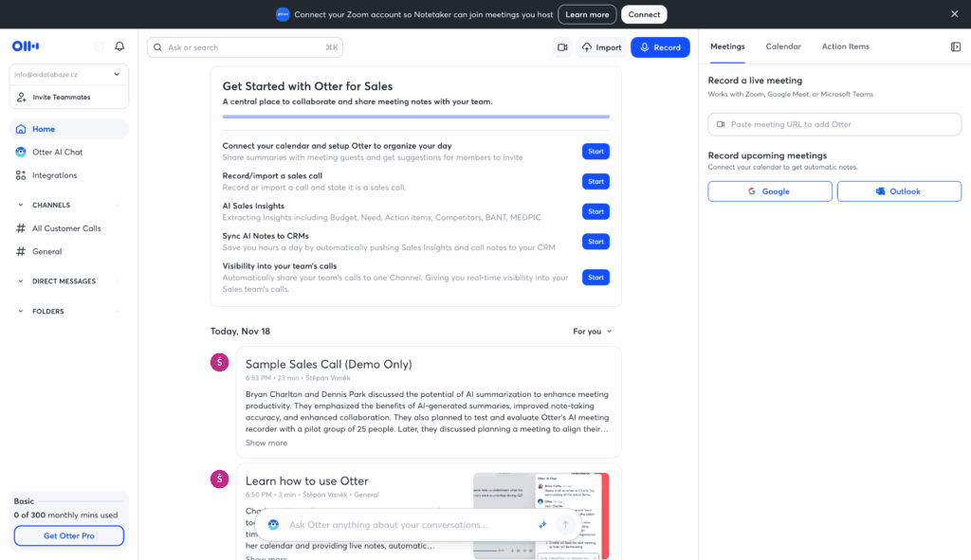This screenshot has width=971, height=560.
Task: Collapse the Direct Messages section
Action: [22, 281]
